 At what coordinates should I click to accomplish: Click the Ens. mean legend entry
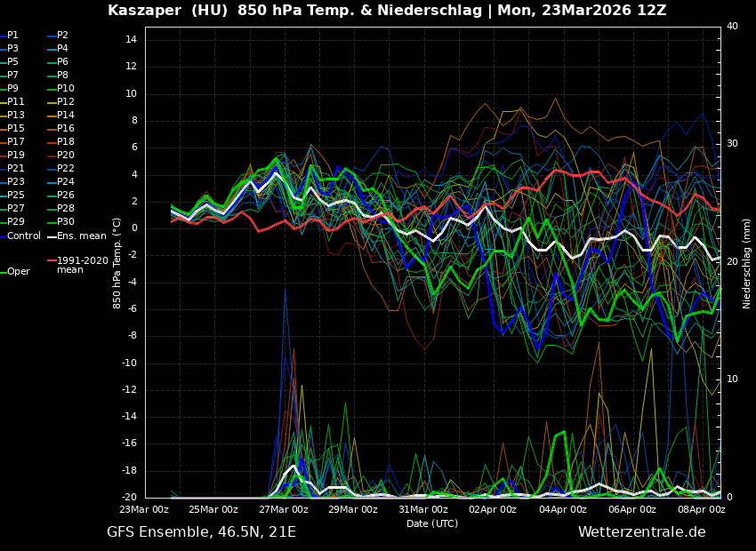[81, 236]
